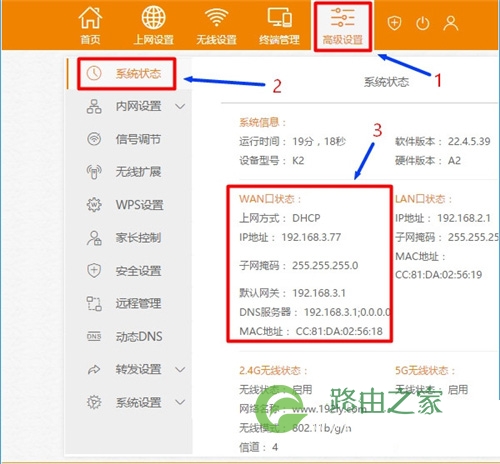The height and width of the screenshot is (464, 500).
Task: Click the shield icon beside 安全设置
Action: pos(94,270)
